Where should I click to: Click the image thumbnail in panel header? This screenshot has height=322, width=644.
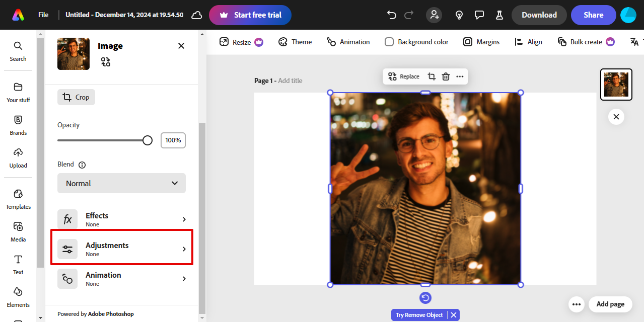[74, 54]
